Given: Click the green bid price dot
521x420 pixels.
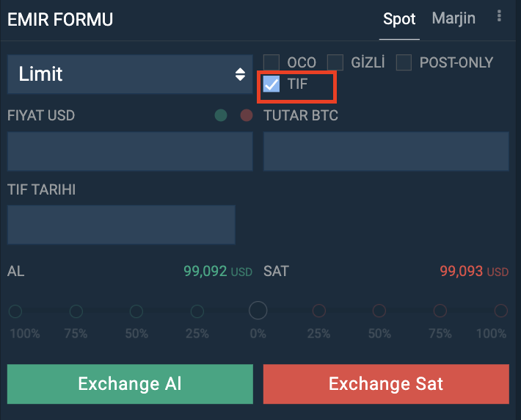Looking at the screenshot, I should point(221,115).
